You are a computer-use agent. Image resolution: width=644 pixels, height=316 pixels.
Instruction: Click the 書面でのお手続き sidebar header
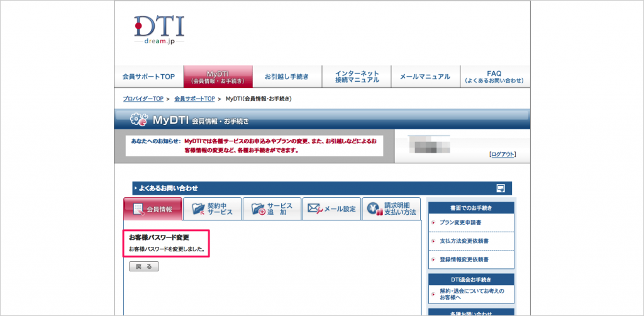coord(471,208)
